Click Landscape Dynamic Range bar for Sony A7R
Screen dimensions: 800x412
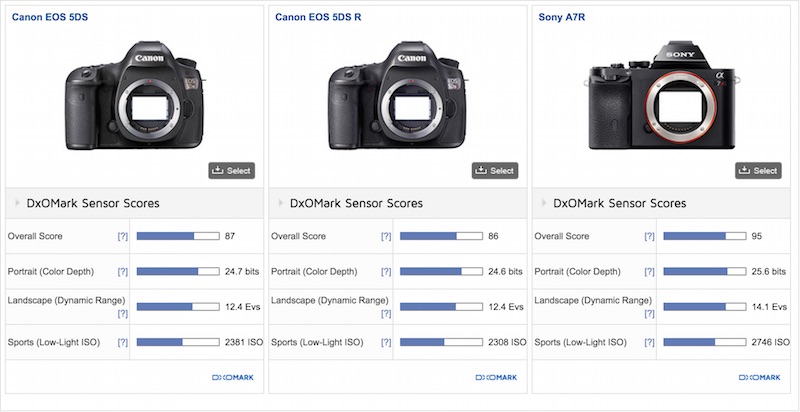(x=705, y=306)
